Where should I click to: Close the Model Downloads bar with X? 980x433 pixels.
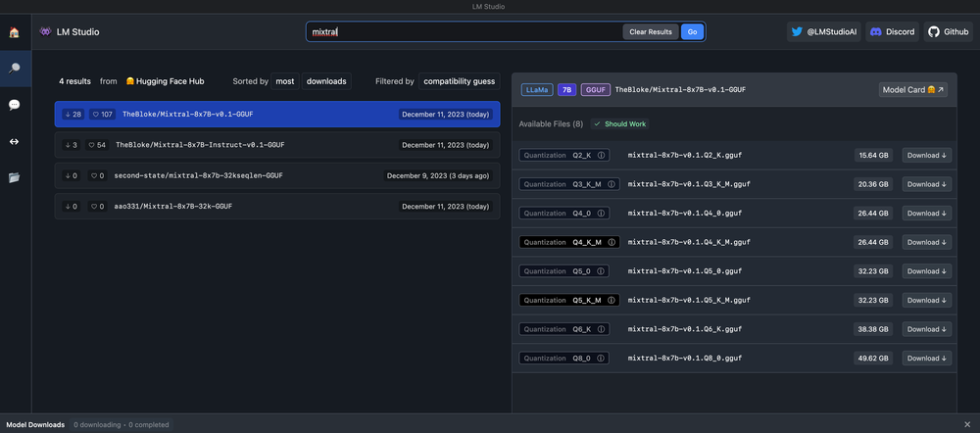(968, 424)
